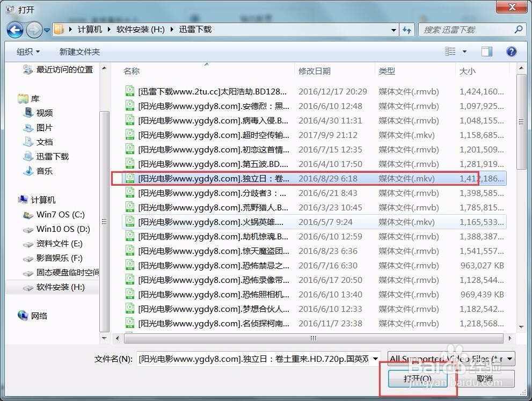The height and width of the screenshot is (401, 532).
Task: Select 资料文件 (E:) drive
Action: [x=53, y=244]
